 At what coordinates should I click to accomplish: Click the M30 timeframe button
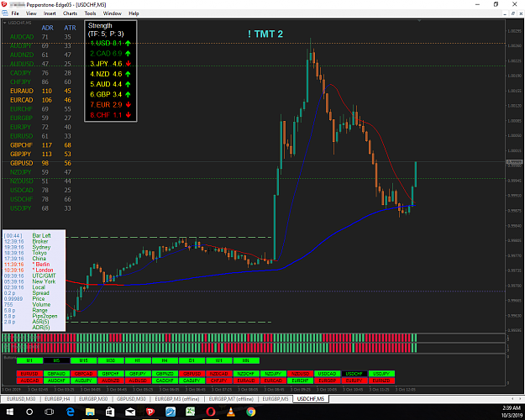click(x=111, y=360)
